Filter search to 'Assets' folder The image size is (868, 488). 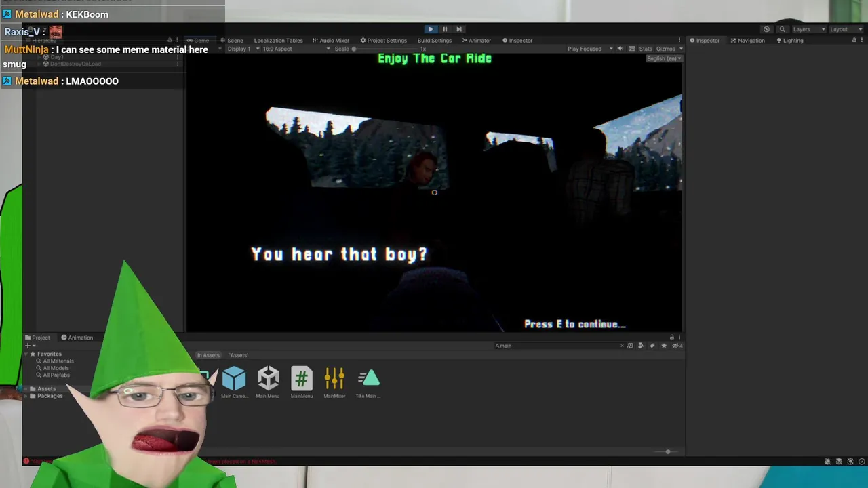tap(238, 355)
